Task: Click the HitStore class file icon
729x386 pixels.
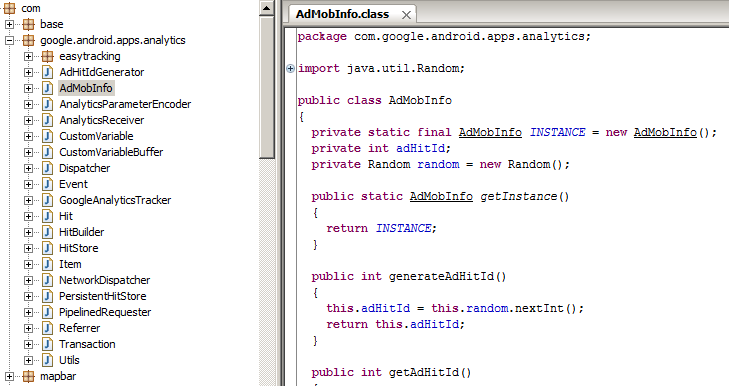Action: (x=47, y=248)
